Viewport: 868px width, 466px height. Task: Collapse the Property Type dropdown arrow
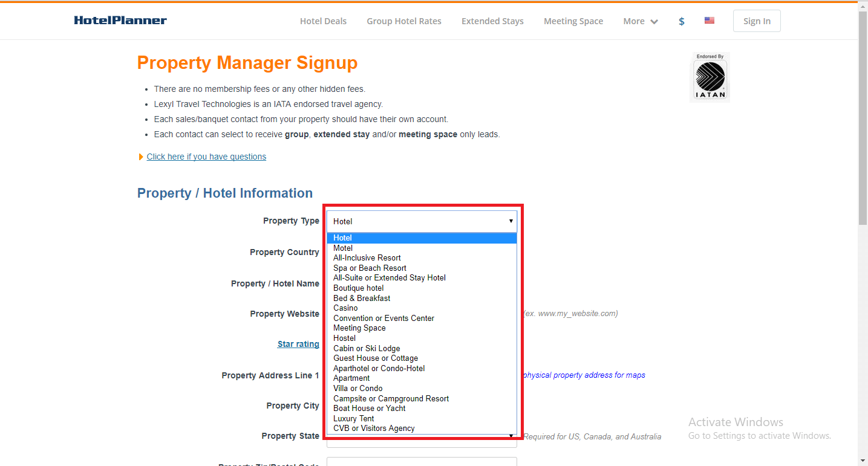511,221
